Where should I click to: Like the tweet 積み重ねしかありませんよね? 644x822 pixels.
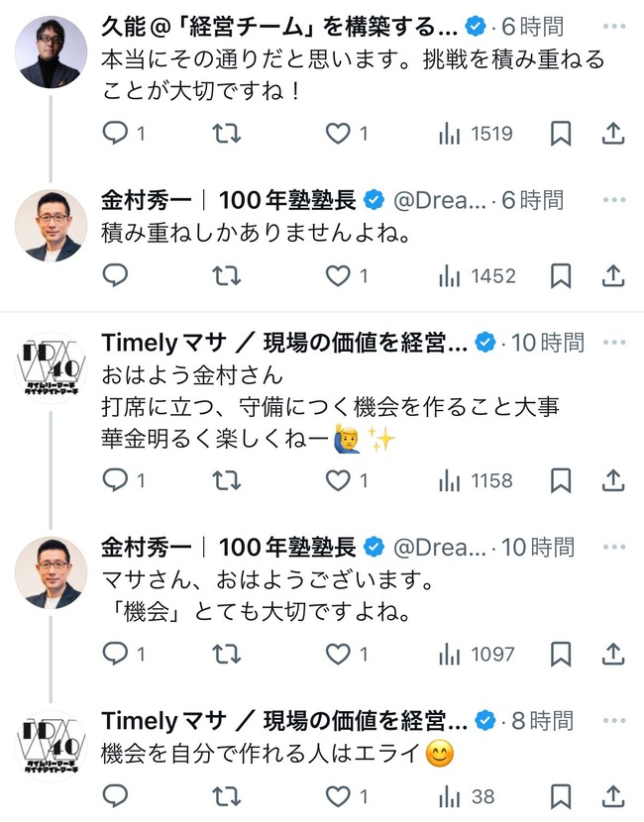340,275
